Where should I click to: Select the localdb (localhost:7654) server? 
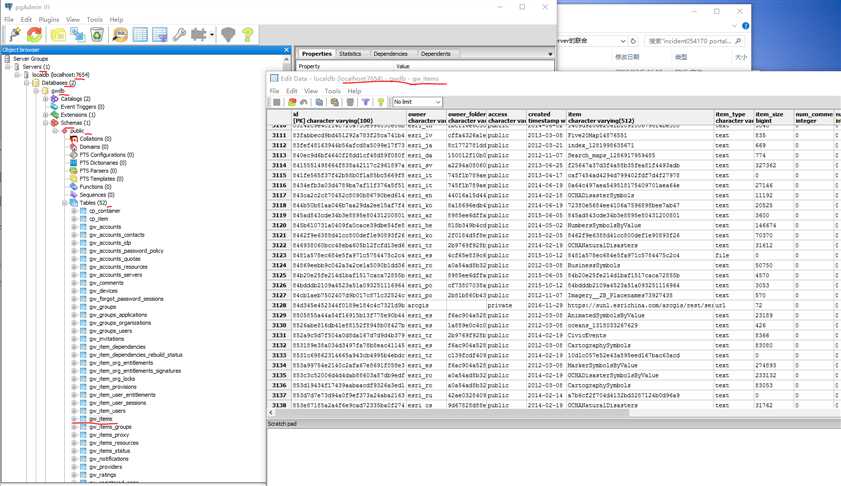60,75
